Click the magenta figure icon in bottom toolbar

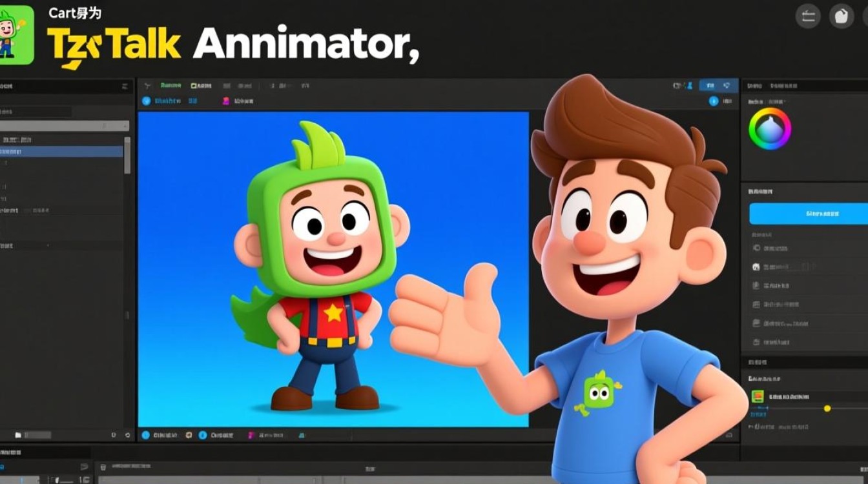(251, 436)
